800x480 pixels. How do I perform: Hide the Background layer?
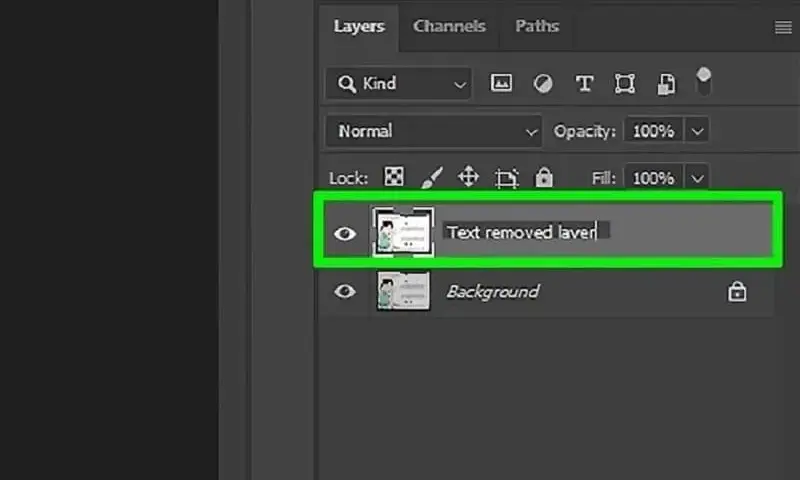pos(344,291)
